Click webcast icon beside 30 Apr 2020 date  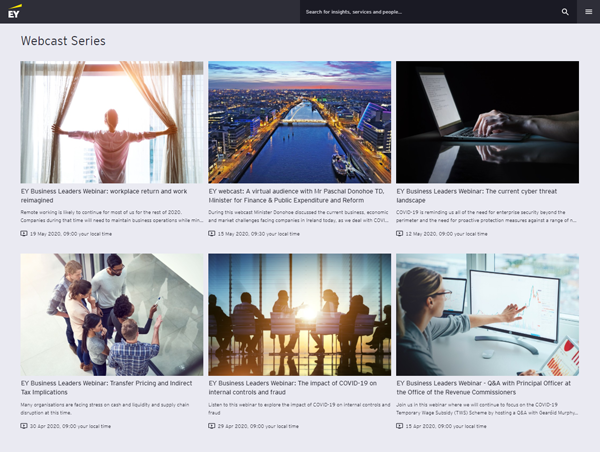(x=24, y=425)
